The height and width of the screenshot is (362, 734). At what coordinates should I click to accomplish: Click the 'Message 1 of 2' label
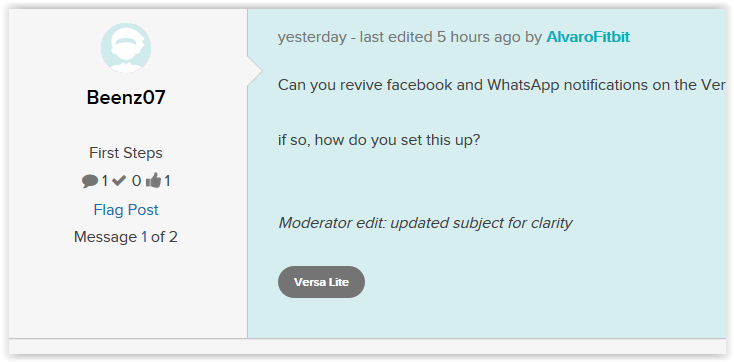(126, 237)
